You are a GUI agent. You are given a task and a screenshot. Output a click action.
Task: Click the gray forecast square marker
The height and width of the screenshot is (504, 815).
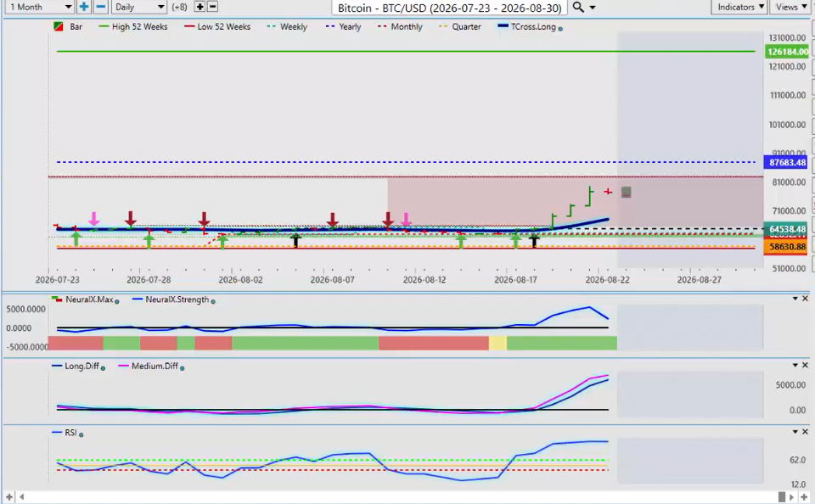click(627, 193)
